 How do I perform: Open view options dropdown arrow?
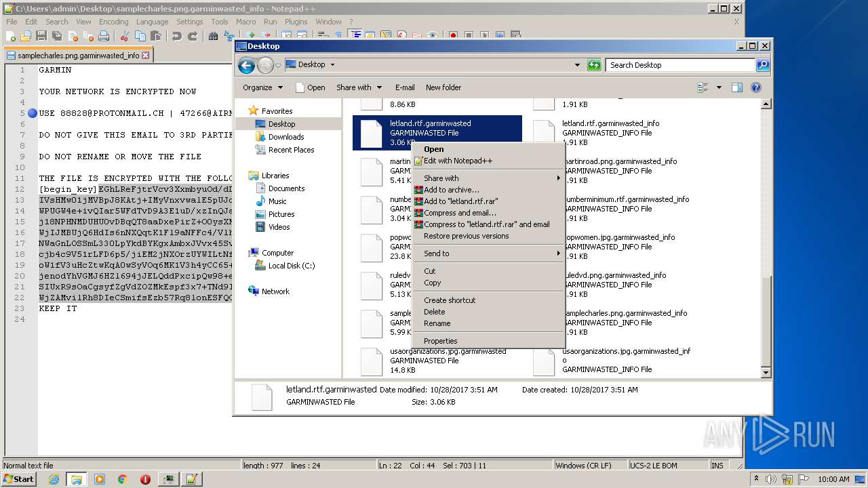coord(719,87)
